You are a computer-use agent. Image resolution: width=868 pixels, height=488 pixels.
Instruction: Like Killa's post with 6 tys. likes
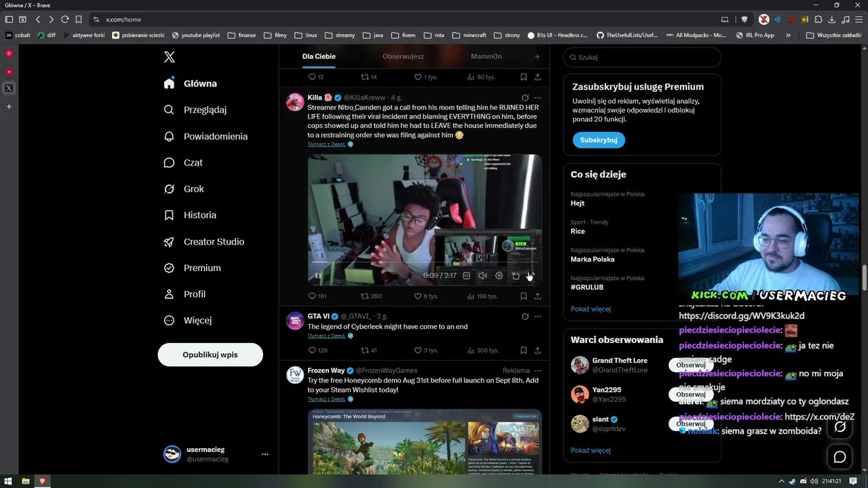click(x=426, y=296)
